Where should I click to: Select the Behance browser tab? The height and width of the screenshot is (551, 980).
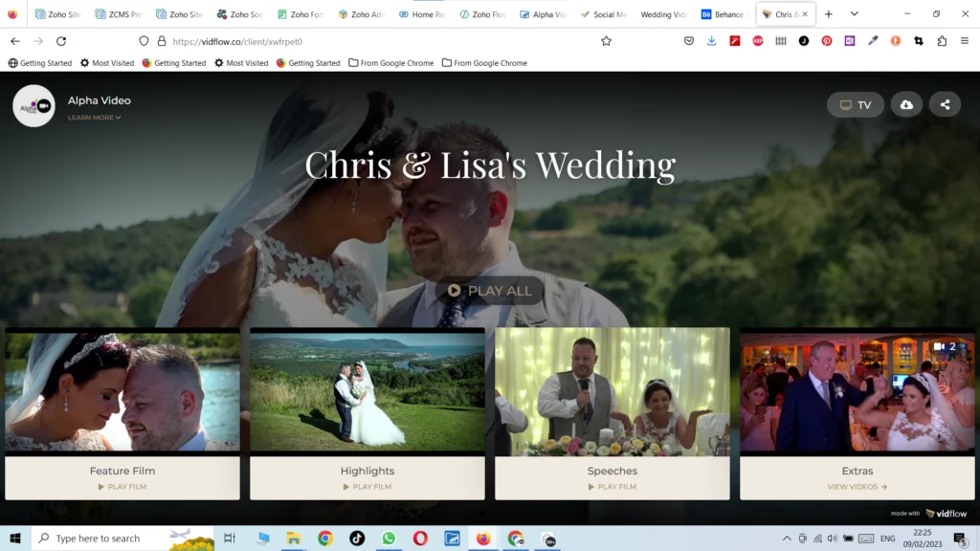pos(724,13)
